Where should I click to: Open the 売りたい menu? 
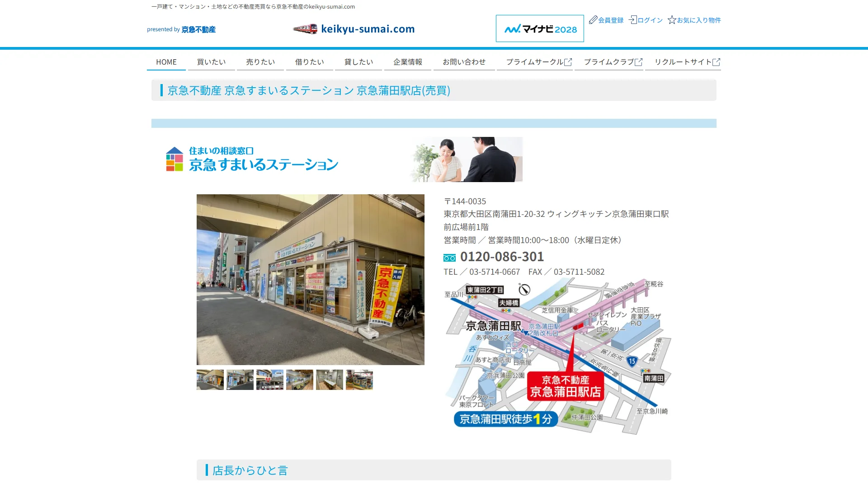coord(260,62)
